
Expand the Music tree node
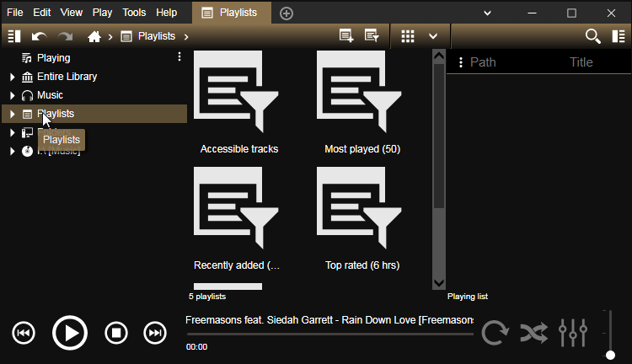tap(12, 95)
